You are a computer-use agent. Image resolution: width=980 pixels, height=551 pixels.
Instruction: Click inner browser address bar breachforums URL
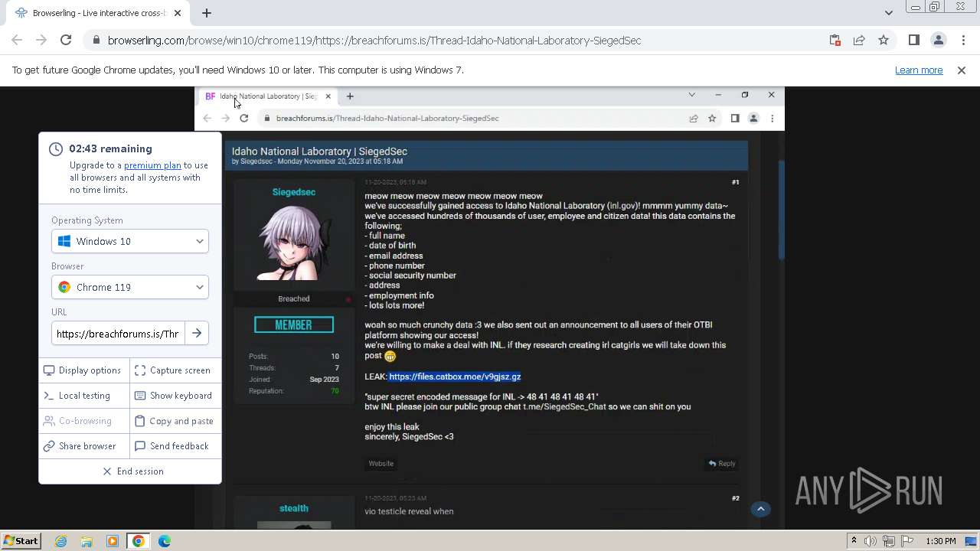tap(387, 119)
